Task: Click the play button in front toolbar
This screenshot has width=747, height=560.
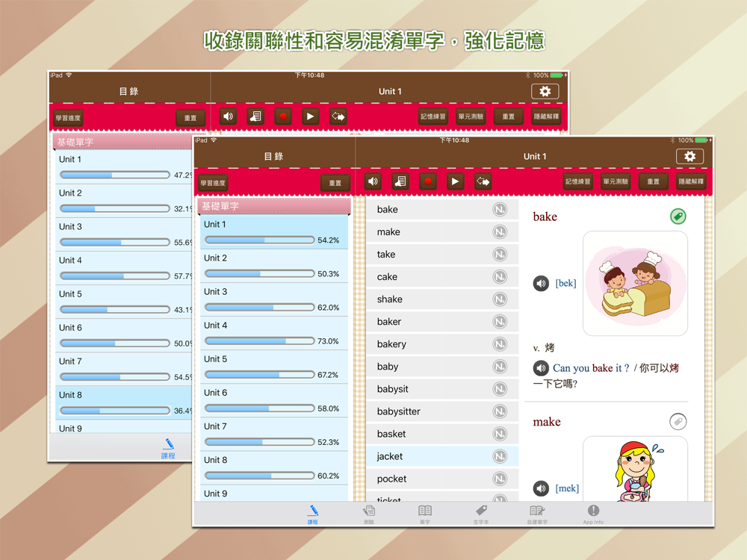Action: coord(455,181)
